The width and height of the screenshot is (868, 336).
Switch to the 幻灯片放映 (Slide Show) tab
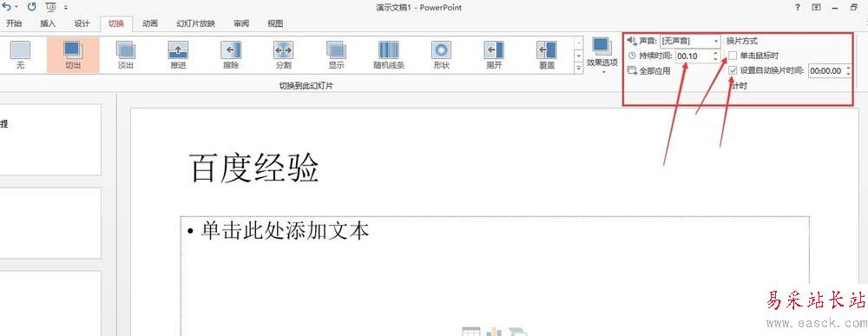pyautogui.click(x=196, y=23)
